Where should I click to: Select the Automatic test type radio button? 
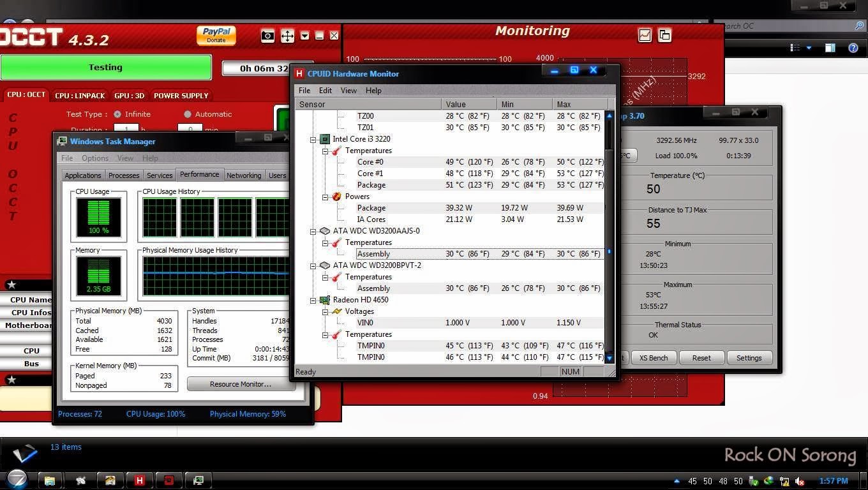click(x=188, y=114)
